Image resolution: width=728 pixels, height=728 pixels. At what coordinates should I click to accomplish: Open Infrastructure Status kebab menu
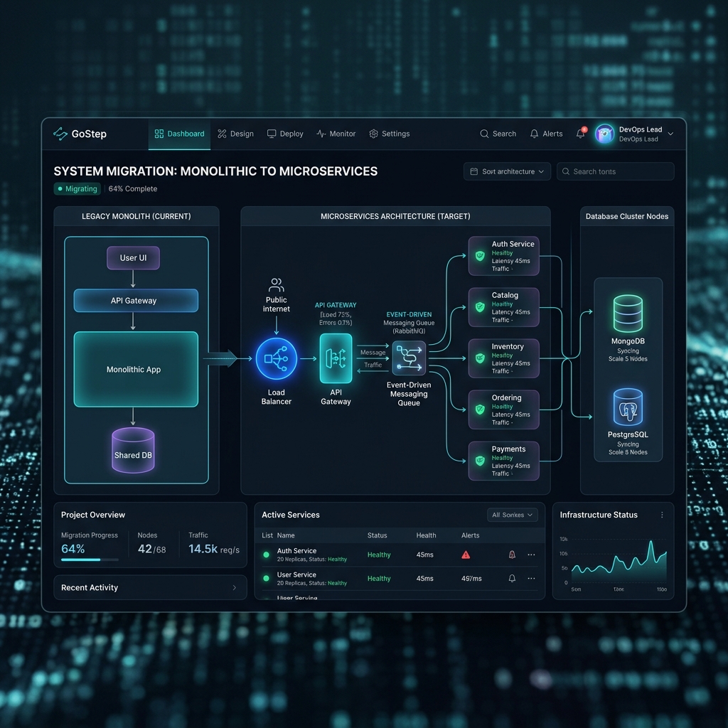[662, 515]
